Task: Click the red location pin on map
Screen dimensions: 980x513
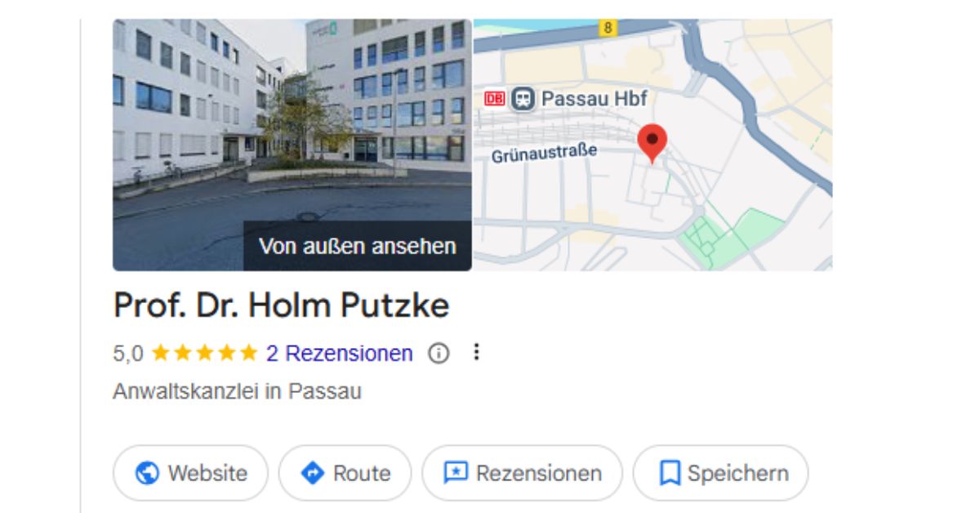Action: [x=652, y=144]
